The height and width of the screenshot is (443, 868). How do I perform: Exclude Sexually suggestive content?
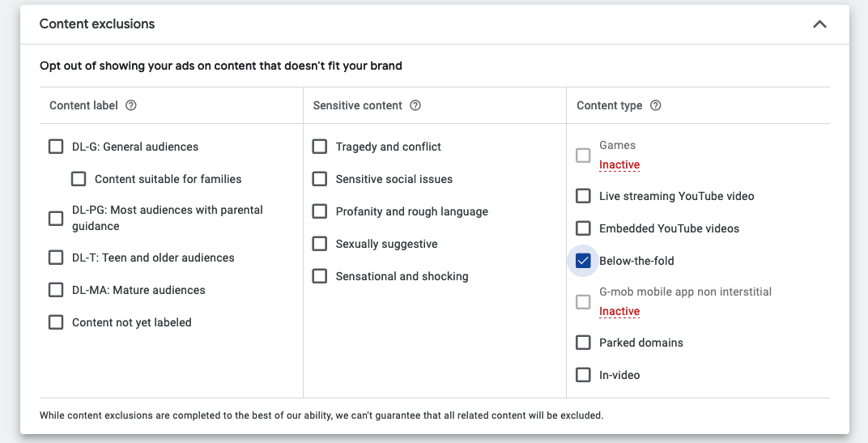pyautogui.click(x=319, y=244)
